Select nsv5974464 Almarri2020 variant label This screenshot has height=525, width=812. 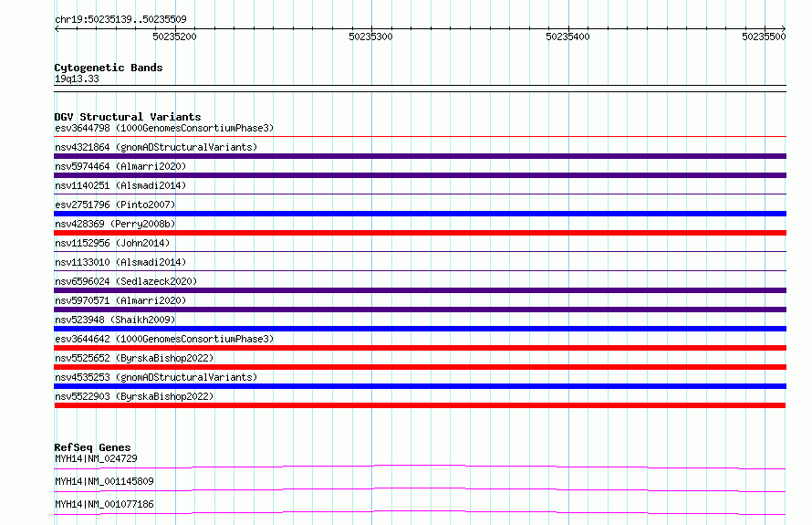120,166
